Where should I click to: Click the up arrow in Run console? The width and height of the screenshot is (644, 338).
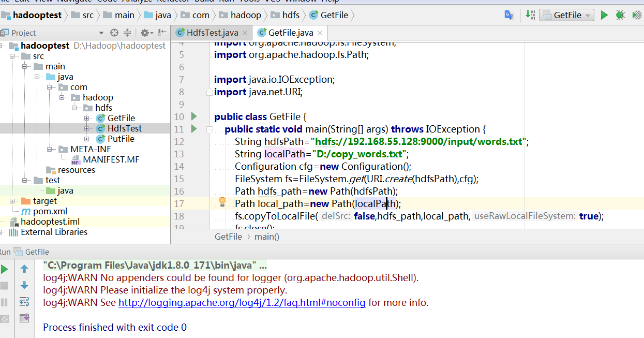[x=24, y=269]
